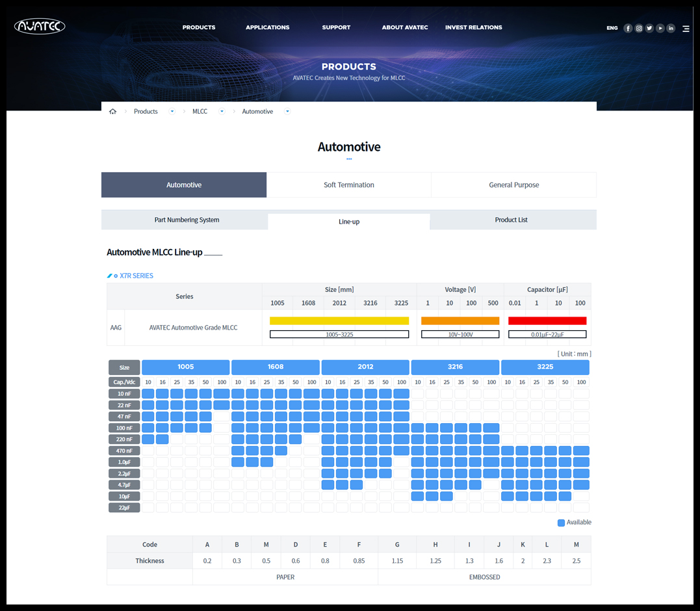The height and width of the screenshot is (611, 700).
Task: Open the LinkedIn social icon
Action: click(671, 28)
